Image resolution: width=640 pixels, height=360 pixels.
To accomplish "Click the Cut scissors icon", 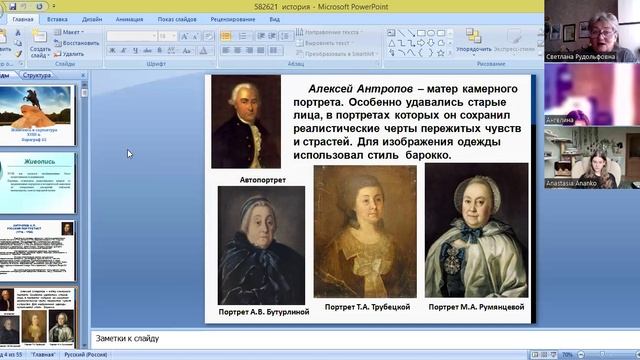I will [18, 33].
